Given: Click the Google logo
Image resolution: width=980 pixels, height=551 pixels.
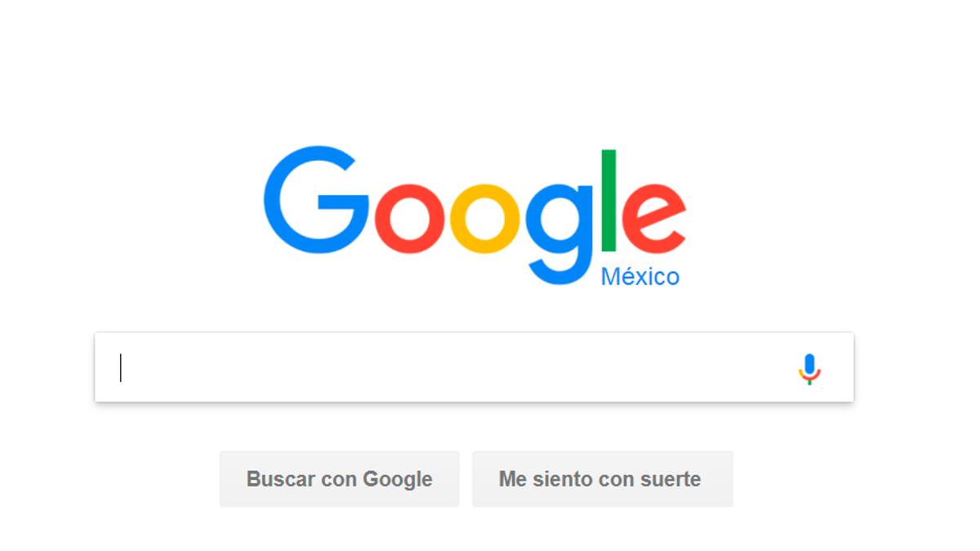Looking at the screenshot, I should click(474, 216).
